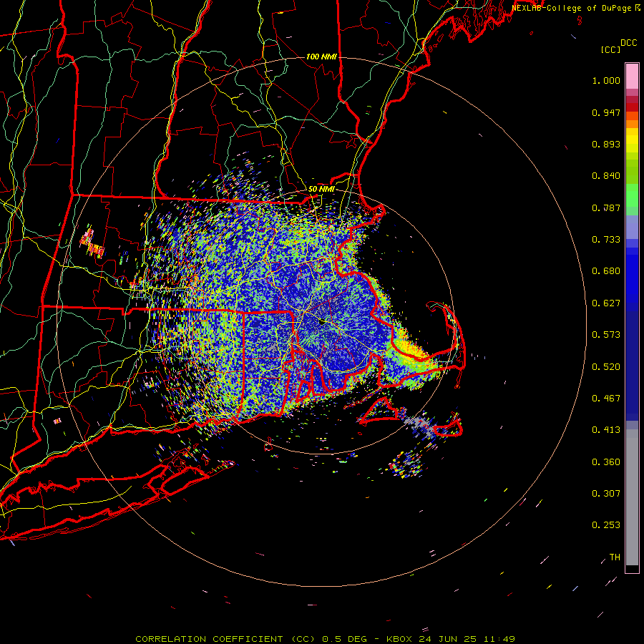Click the DCC [CC] legend title
The image size is (644, 644).
coord(618,46)
